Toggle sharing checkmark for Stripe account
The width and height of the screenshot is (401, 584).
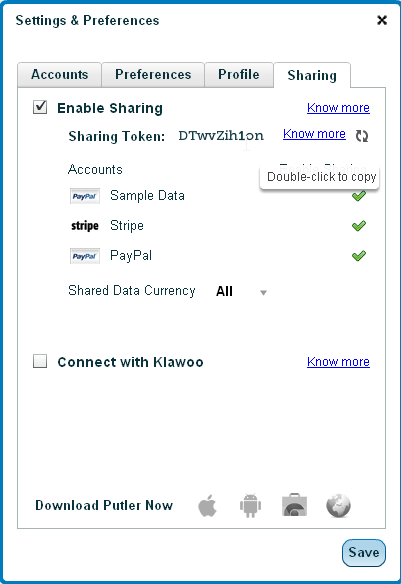359,225
